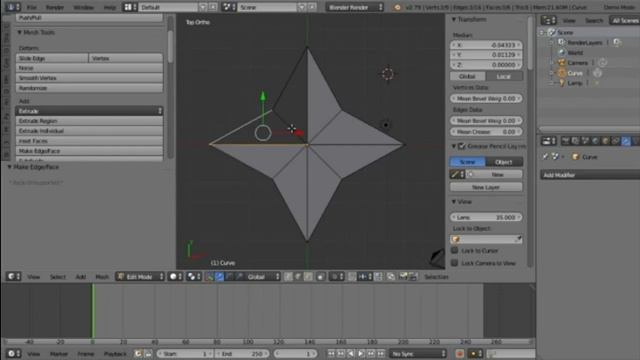The height and width of the screenshot is (360, 640).
Task: Open the Extrude dropdown in Mesh Tools
Action: click(x=89, y=111)
